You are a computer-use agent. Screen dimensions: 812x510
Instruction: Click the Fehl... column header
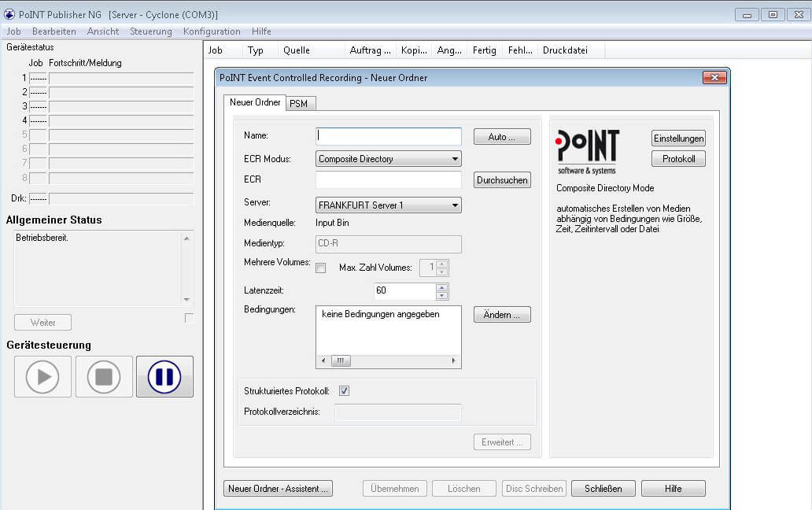point(520,50)
